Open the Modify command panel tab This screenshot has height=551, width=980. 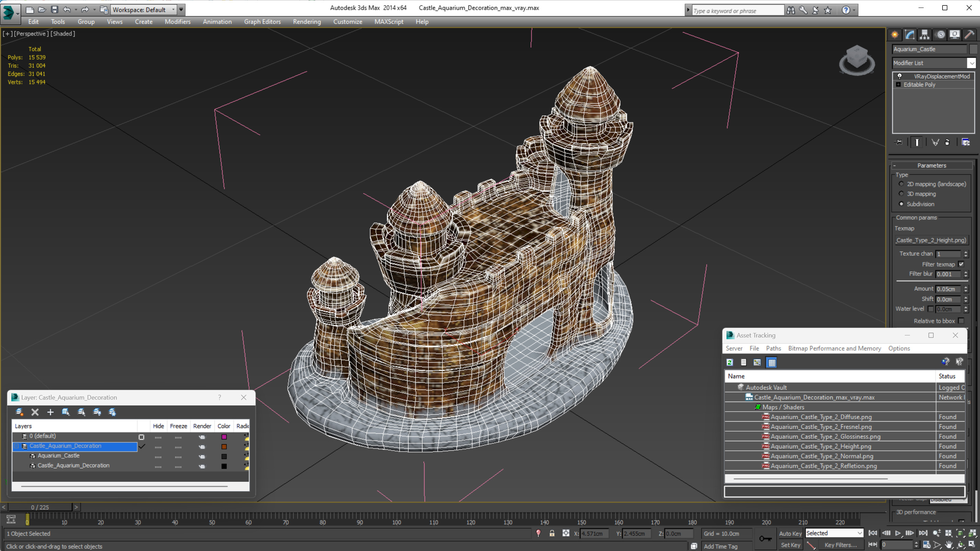(x=910, y=35)
